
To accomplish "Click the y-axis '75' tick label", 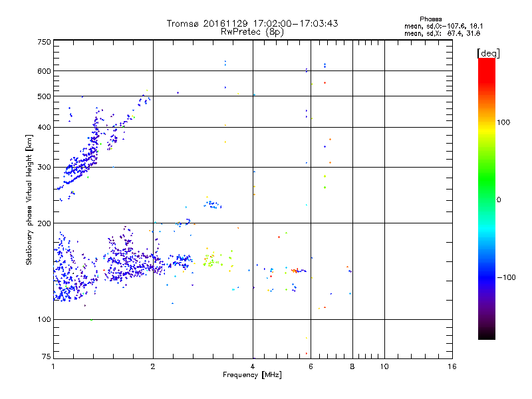I will (47, 356).
